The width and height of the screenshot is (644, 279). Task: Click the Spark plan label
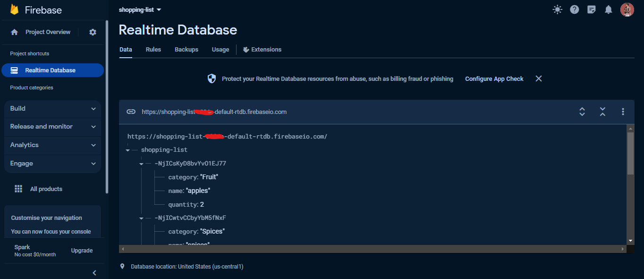tap(22, 247)
